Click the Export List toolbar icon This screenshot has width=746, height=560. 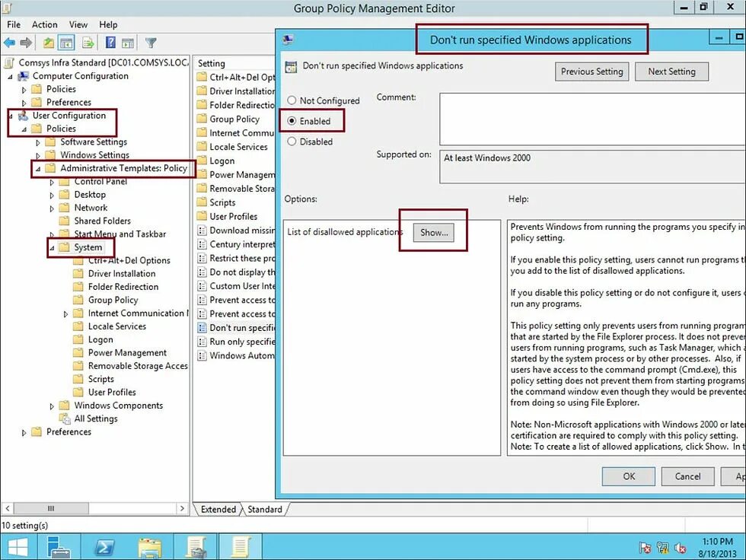[85, 42]
